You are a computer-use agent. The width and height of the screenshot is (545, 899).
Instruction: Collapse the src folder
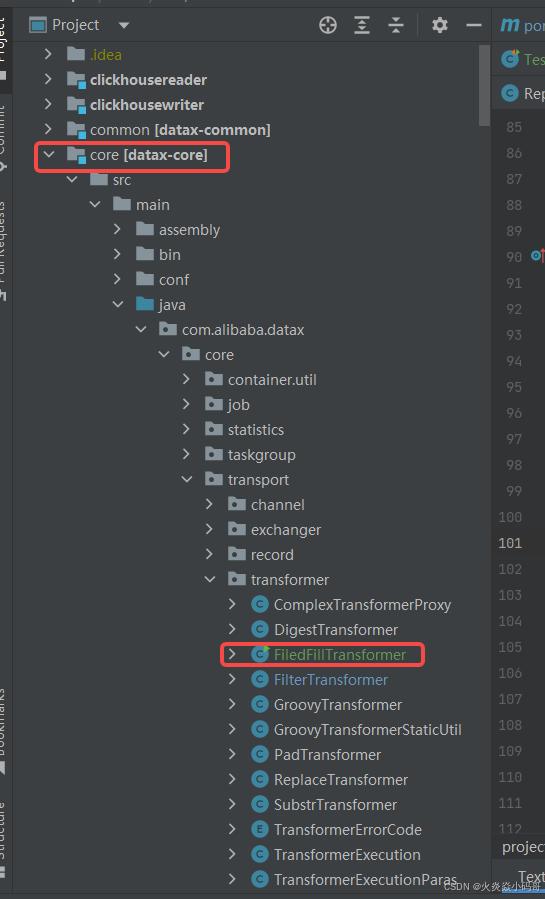[x=72, y=179]
